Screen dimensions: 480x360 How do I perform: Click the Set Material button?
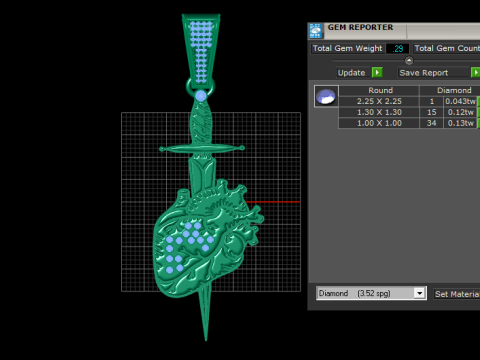457,294
